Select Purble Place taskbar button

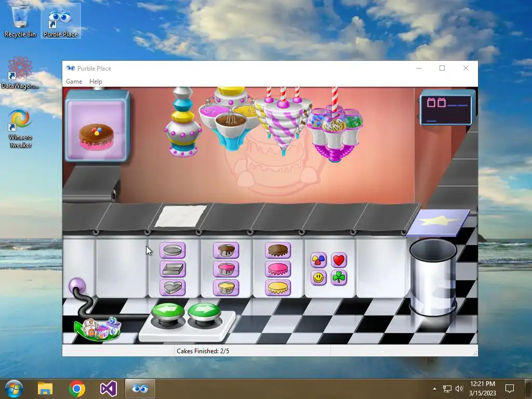pyautogui.click(x=140, y=389)
